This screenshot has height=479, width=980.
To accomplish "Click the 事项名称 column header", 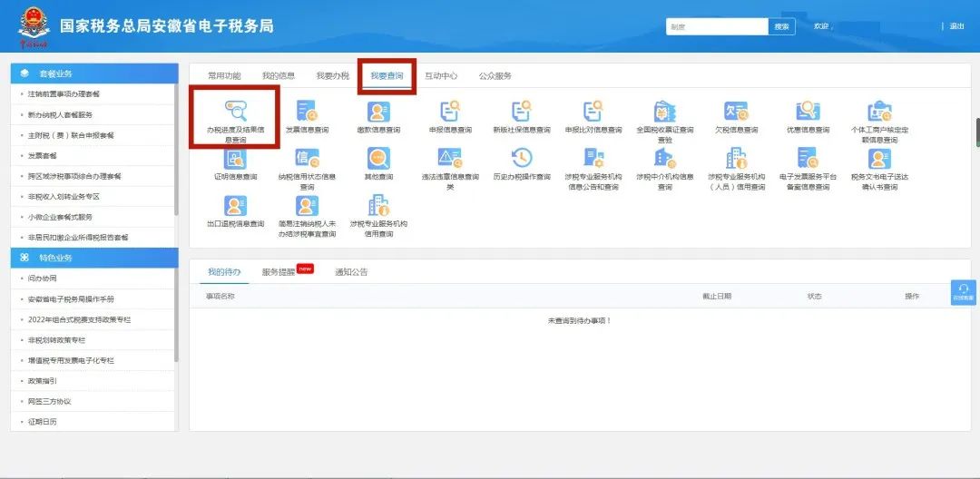I will tap(220, 296).
